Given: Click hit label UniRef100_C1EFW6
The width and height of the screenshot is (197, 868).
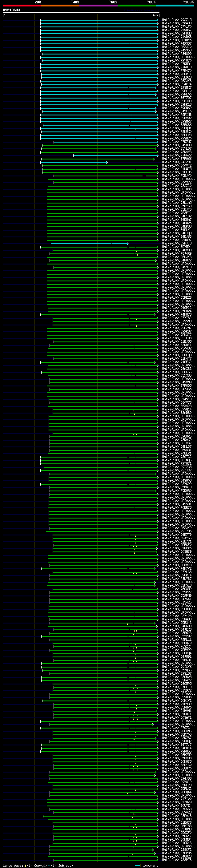Looking at the screenshot, I should 177,172.
